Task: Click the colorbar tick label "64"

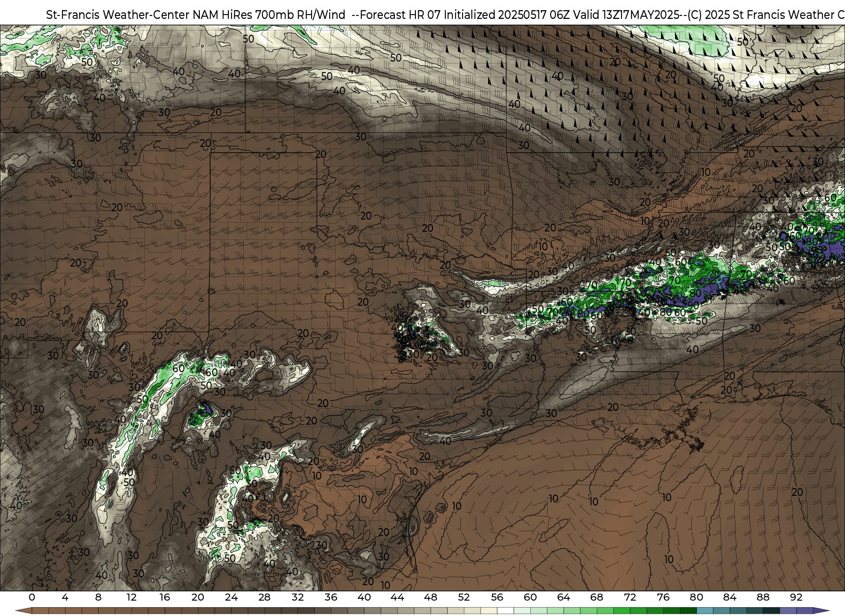Action: [563, 598]
